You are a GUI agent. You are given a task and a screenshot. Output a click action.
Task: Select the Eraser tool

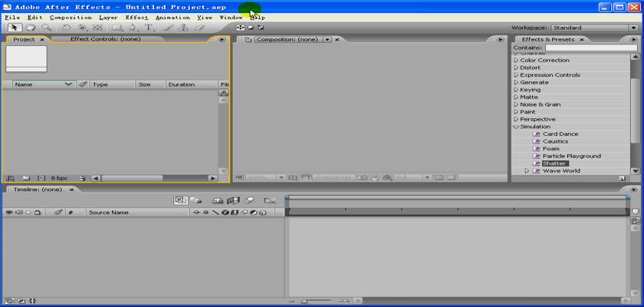click(199, 28)
